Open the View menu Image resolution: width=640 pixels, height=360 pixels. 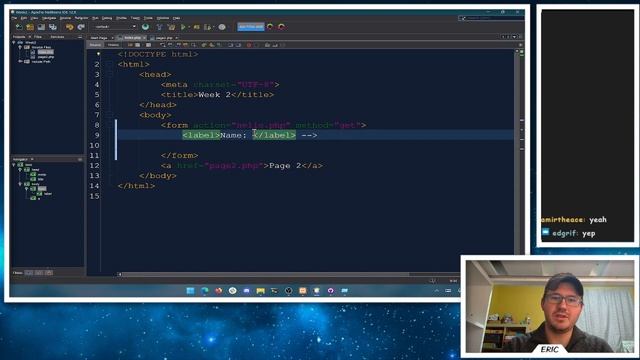tap(34, 18)
